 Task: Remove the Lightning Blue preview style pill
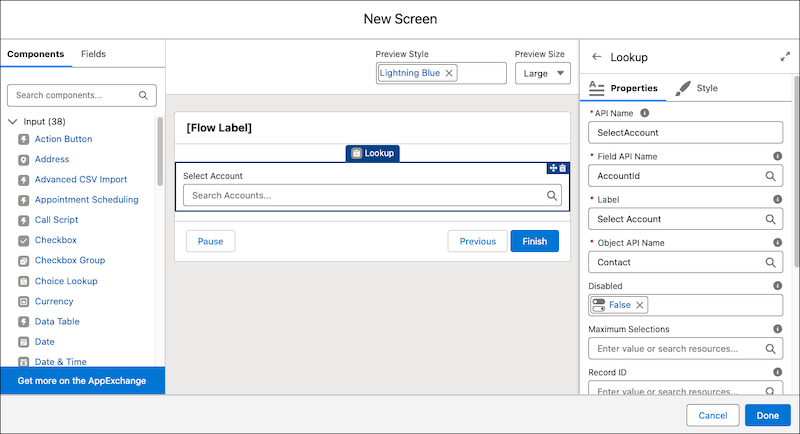[449, 73]
